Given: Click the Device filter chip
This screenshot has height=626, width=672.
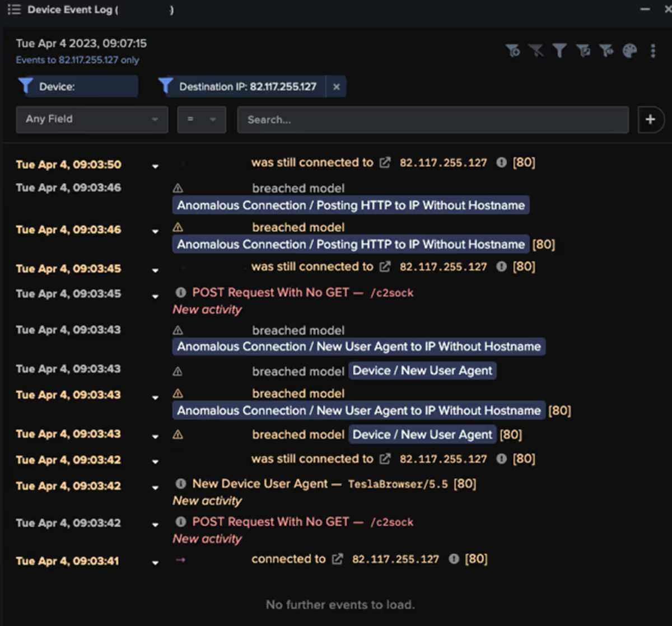Looking at the screenshot, I should pyautogui.click(x=77, y=86).
